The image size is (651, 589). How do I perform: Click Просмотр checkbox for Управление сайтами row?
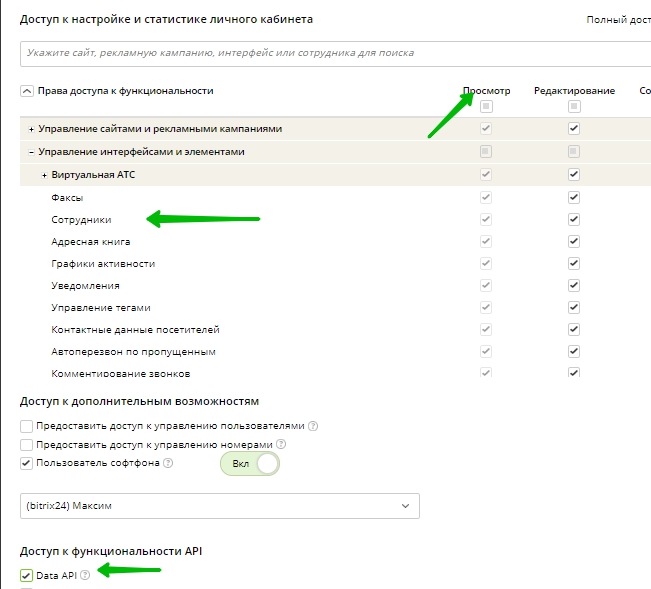pyautogui.click(x=486, y=128)
